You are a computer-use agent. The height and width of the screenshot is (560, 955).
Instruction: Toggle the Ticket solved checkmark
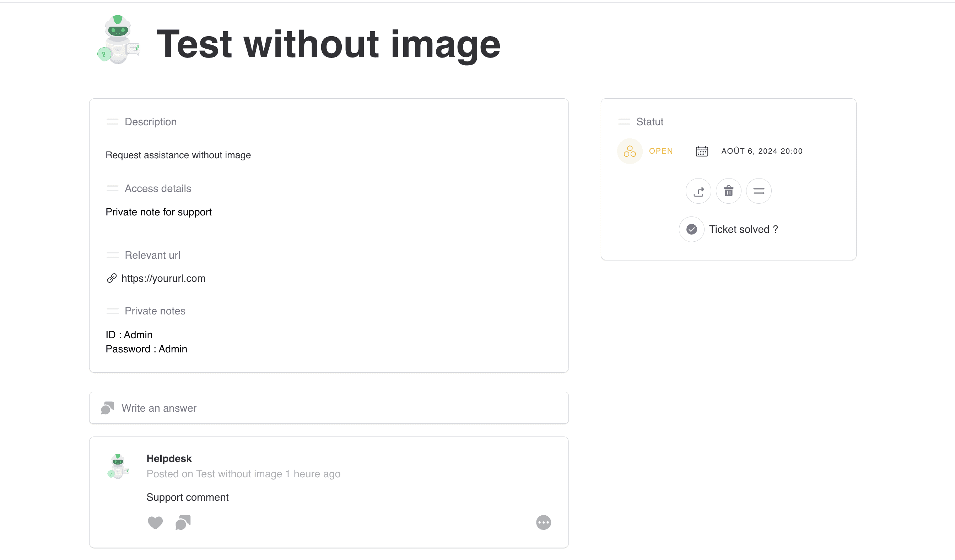coord(691,229)
